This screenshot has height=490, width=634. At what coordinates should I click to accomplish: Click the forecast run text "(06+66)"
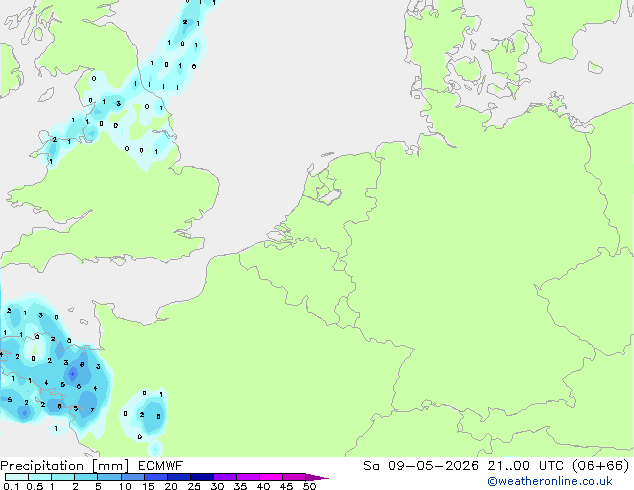coord(601,466)
